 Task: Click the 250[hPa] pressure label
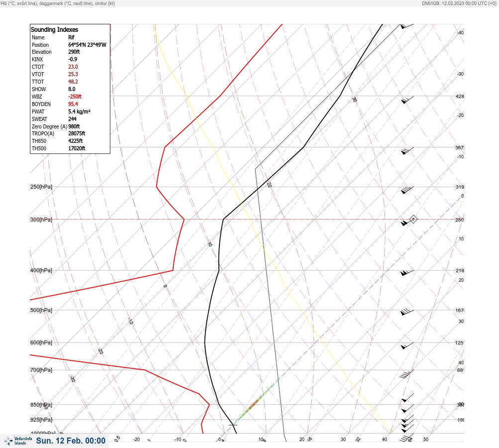point(41,187)
